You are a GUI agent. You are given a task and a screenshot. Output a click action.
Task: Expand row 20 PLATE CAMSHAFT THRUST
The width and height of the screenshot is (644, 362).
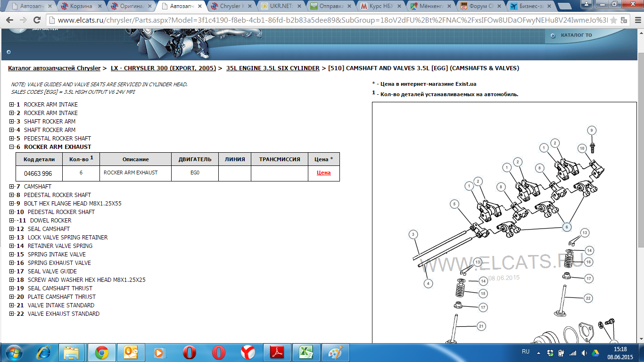click(x=12, y=297)
